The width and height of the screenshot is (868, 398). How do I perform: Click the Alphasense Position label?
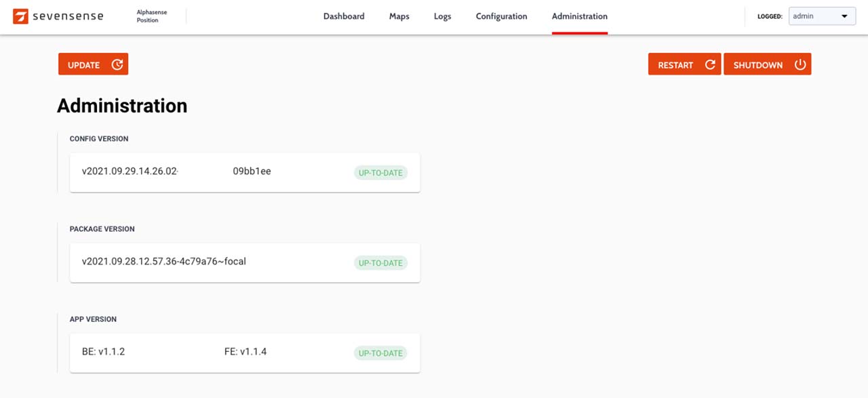click(152, 16)
